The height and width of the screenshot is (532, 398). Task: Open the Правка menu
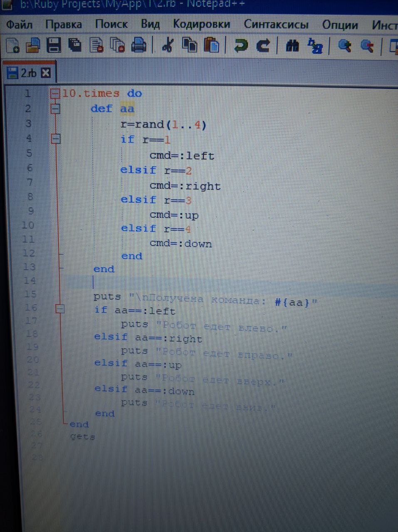tap(64, 25)
